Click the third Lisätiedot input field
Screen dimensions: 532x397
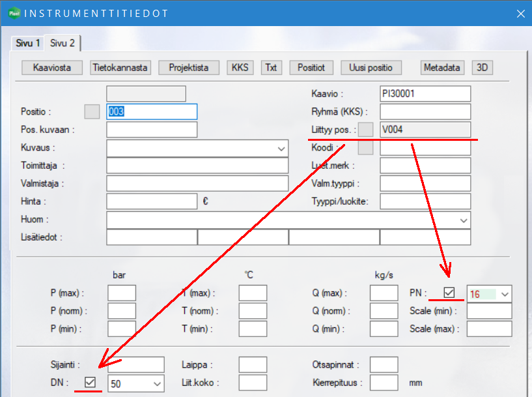point(334,237)
